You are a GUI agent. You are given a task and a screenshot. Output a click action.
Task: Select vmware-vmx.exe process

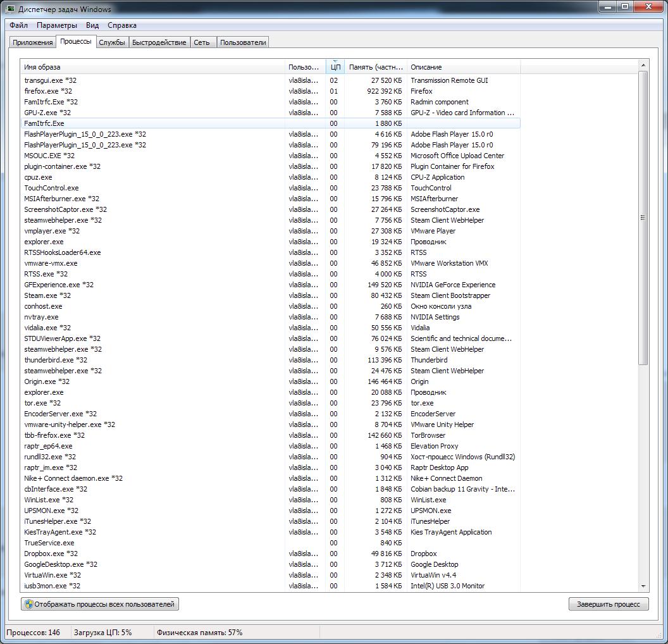click(x=271, y=263)
